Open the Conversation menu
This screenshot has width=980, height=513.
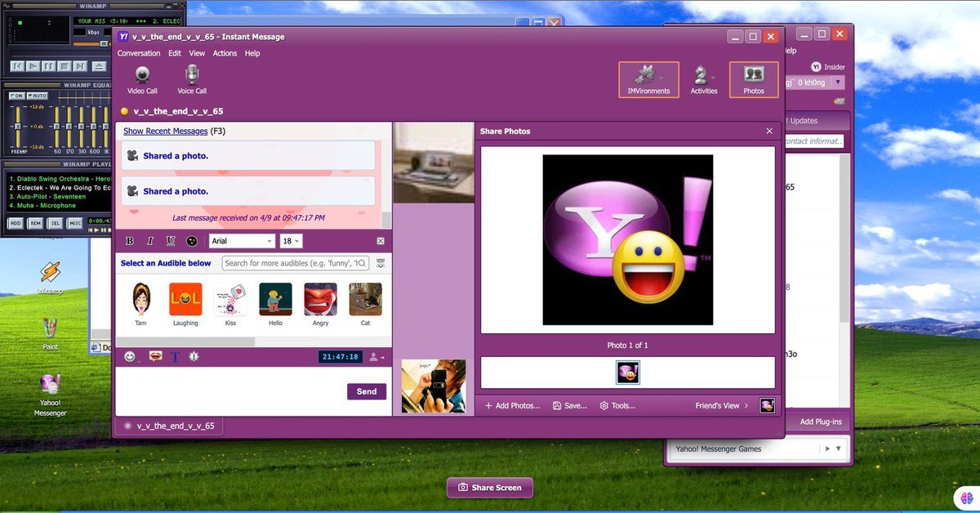[139, 53]
